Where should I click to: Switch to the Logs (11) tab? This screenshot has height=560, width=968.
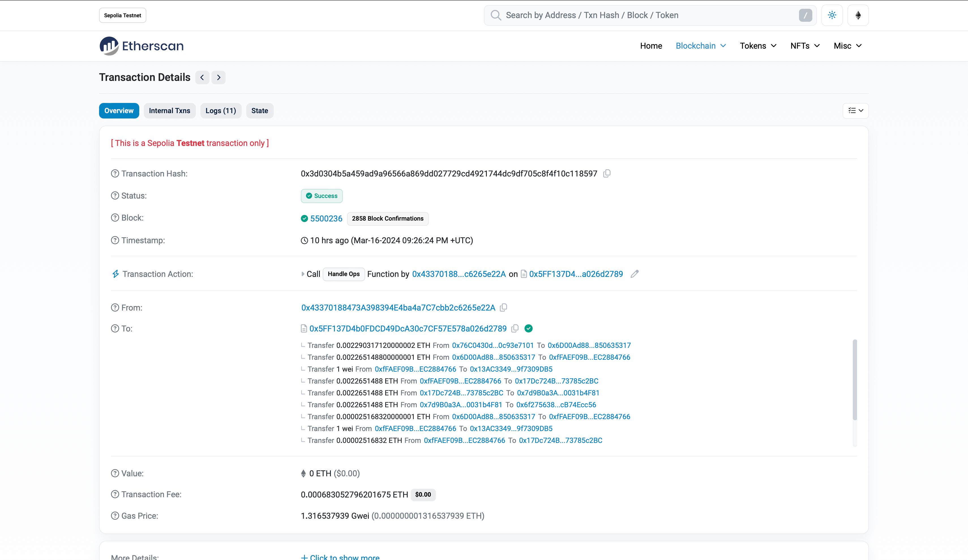tap(220, 111)
